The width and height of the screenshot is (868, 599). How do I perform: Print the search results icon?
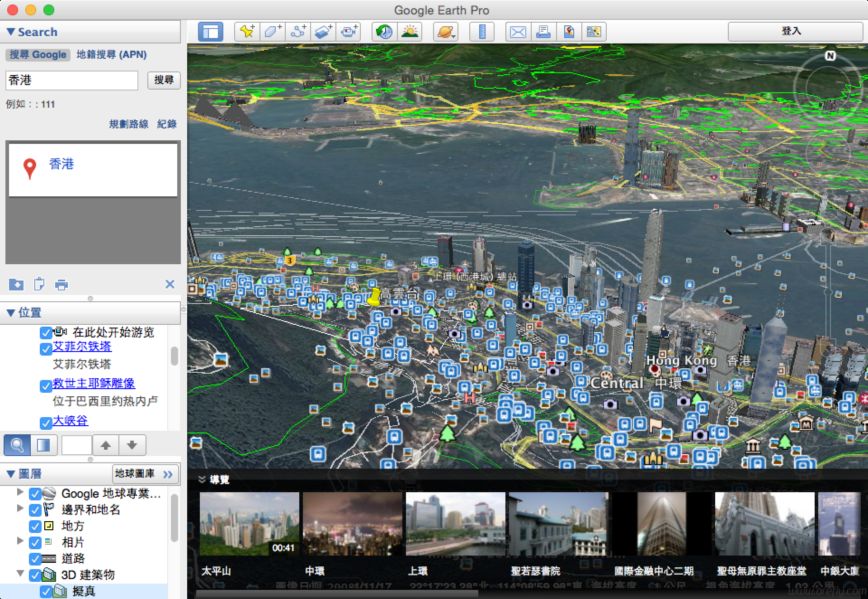click(x=61, y=285)
